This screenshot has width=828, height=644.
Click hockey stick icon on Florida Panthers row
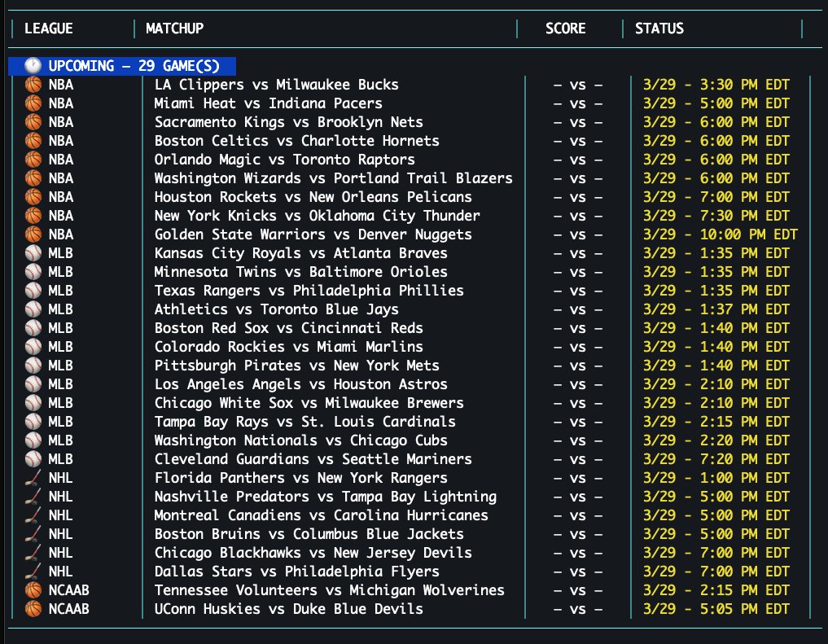click(x=33, y=478)
